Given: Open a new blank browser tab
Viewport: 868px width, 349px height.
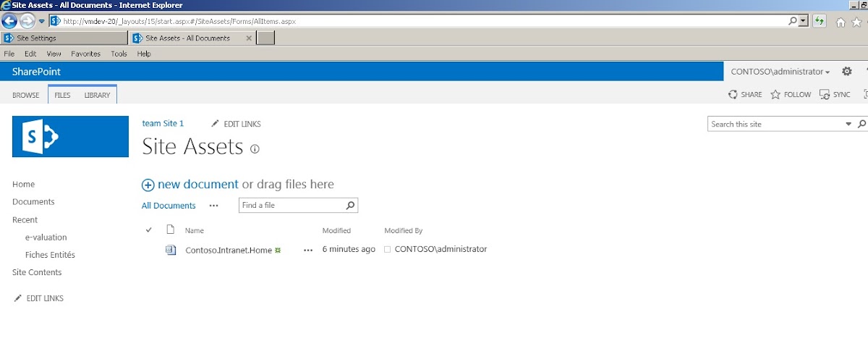Looking at the screenshot, I should point(266,38).
